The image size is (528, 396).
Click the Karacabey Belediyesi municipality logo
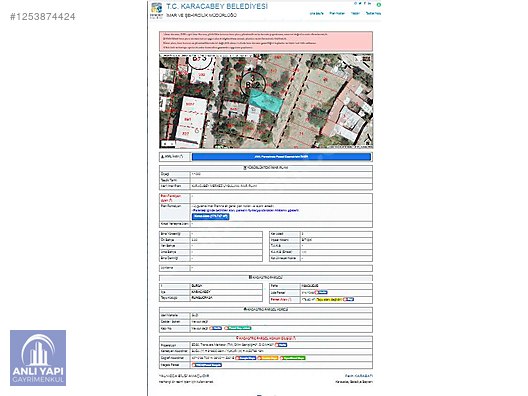point(156,10)
